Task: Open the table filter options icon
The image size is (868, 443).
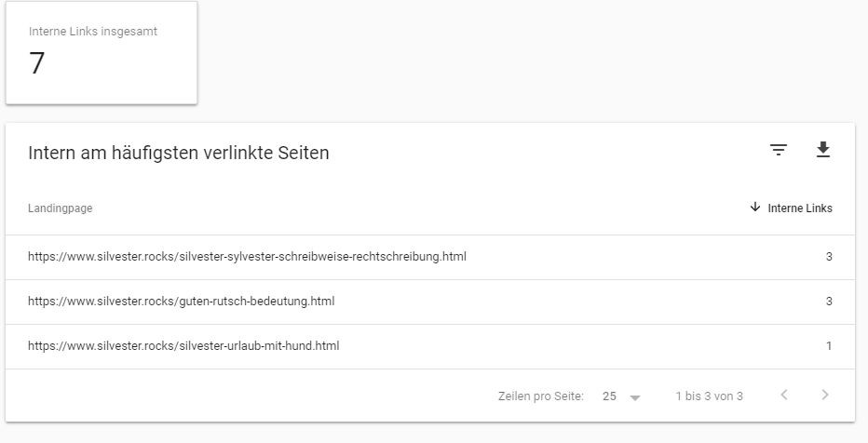Action: [779, 150]
